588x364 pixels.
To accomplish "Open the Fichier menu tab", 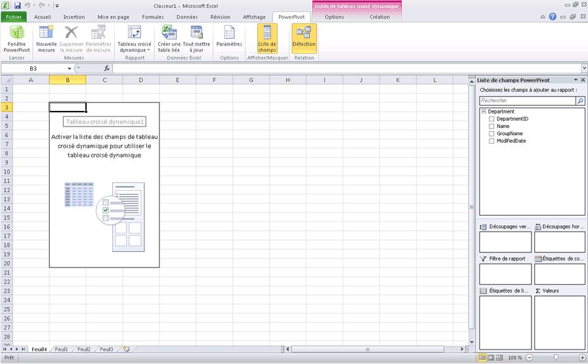I will 14,17.
